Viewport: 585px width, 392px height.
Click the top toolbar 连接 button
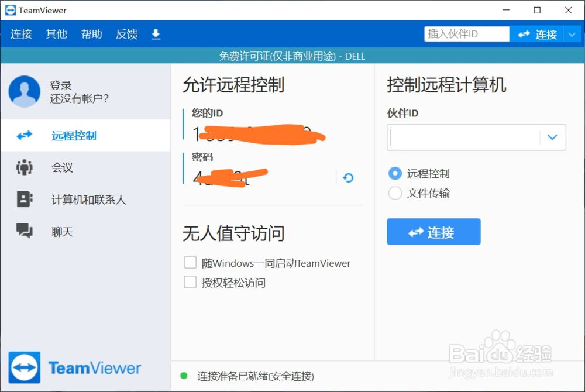point(537,35)
